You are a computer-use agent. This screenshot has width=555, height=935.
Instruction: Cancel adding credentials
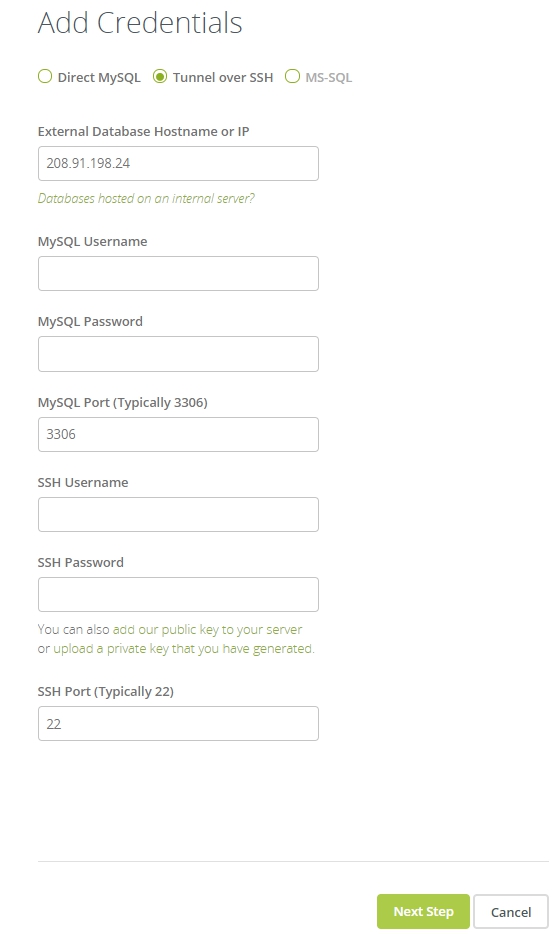pyautogui.click(x=511, y=912)
